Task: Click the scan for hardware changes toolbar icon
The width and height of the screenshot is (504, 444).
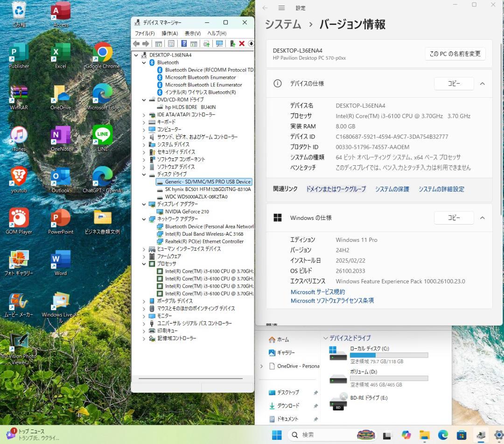Action: pyautogui.click(x=218, y=43)
